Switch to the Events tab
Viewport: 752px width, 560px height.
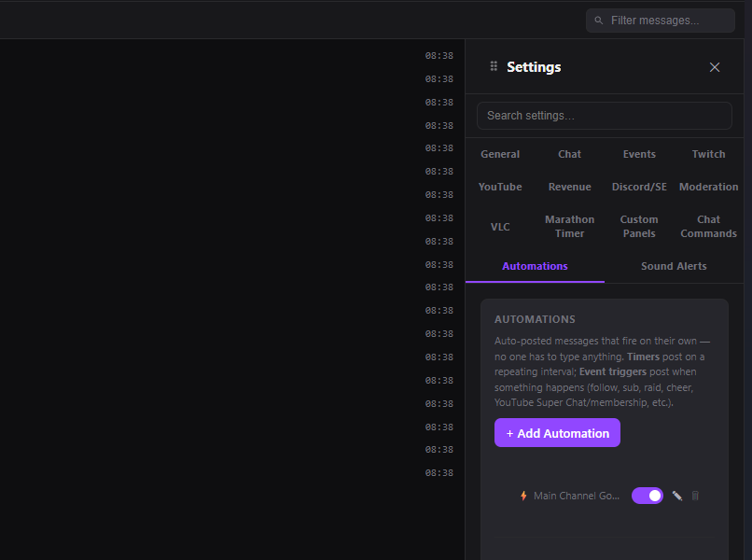(x=639, y=154)
